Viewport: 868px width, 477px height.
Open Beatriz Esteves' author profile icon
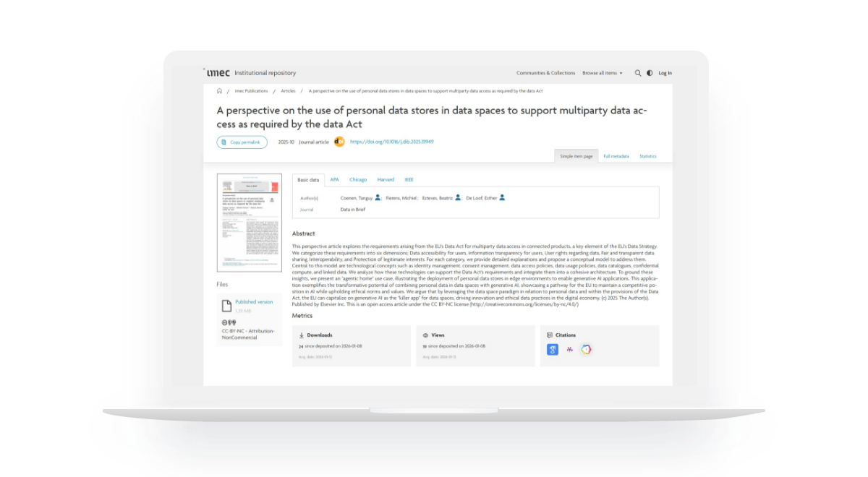point(458,197)
